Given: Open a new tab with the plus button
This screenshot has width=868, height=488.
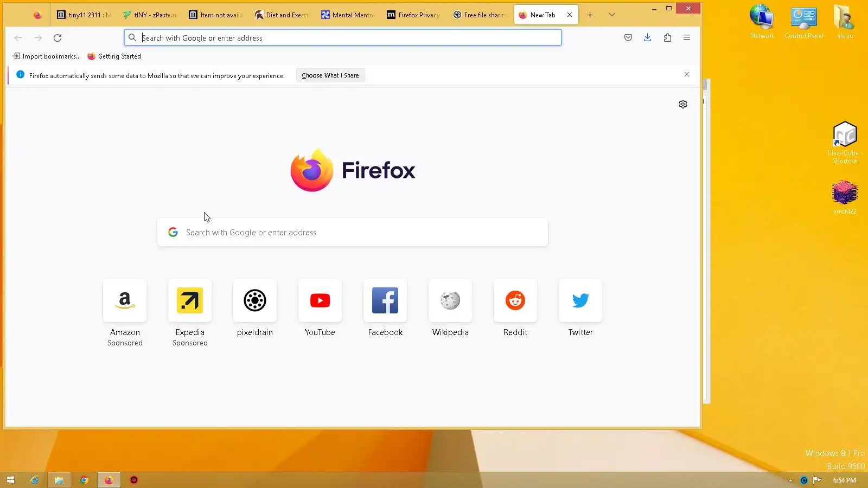Looking at the screenshot, I should point(590,15).
